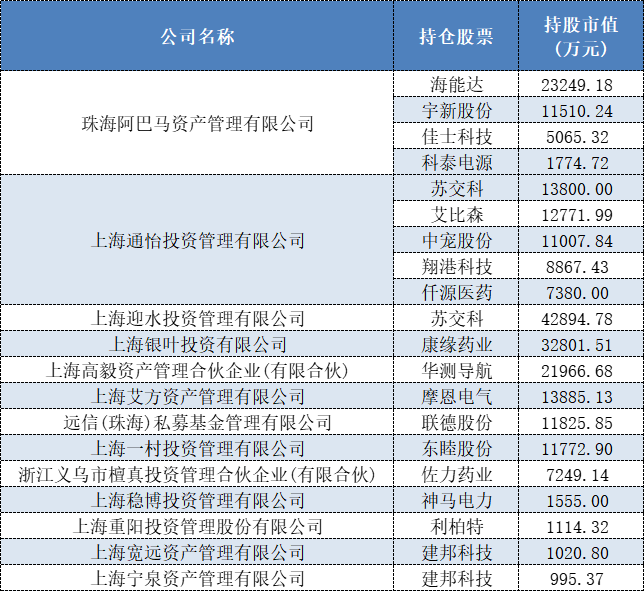Select the 上海宁泉资产管理有限公司 cell
Screen dimensions: 644x591
pyautogui.click(x=197, y=578)
